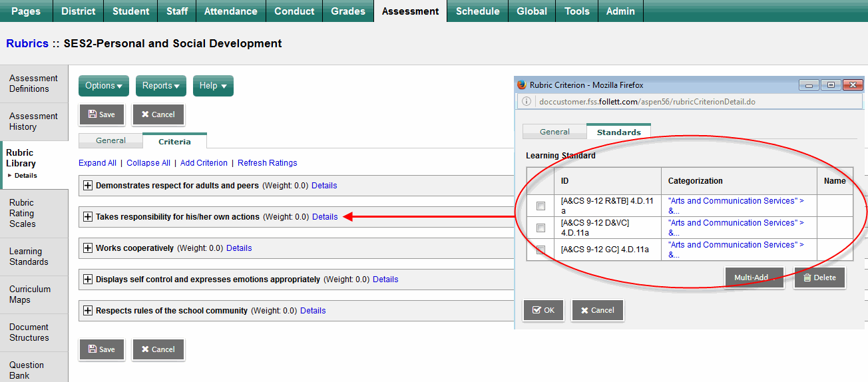The height and width of the screenshot is (382, 868).
Task: Open the Options dropdown menu
Action: [104, 86]
